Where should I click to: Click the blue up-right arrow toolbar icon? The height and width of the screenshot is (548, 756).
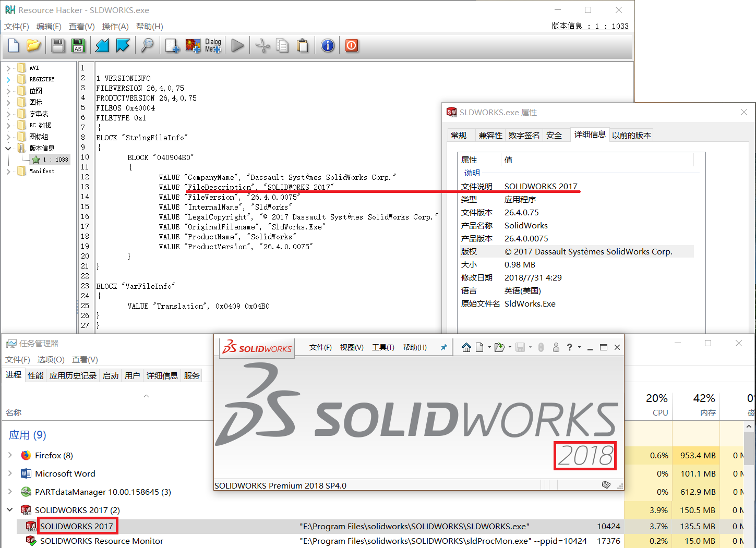[x=123, y=46]
